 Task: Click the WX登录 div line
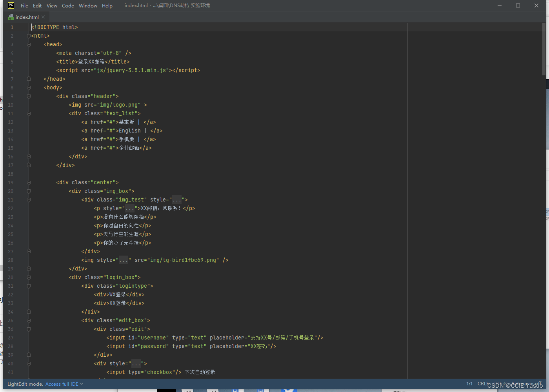pos(119,294)
